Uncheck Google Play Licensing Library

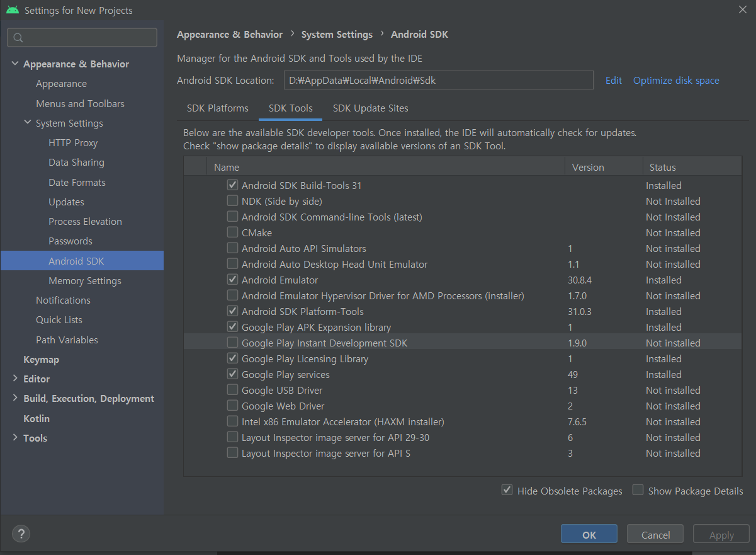point(232,358)
